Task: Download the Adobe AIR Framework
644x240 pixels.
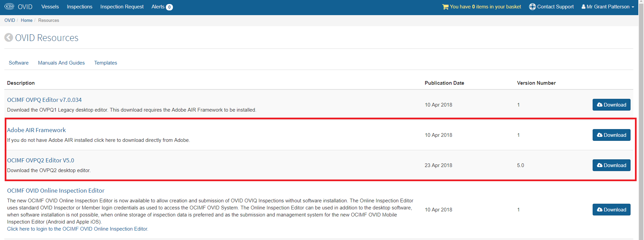Action: pos(611,135)
